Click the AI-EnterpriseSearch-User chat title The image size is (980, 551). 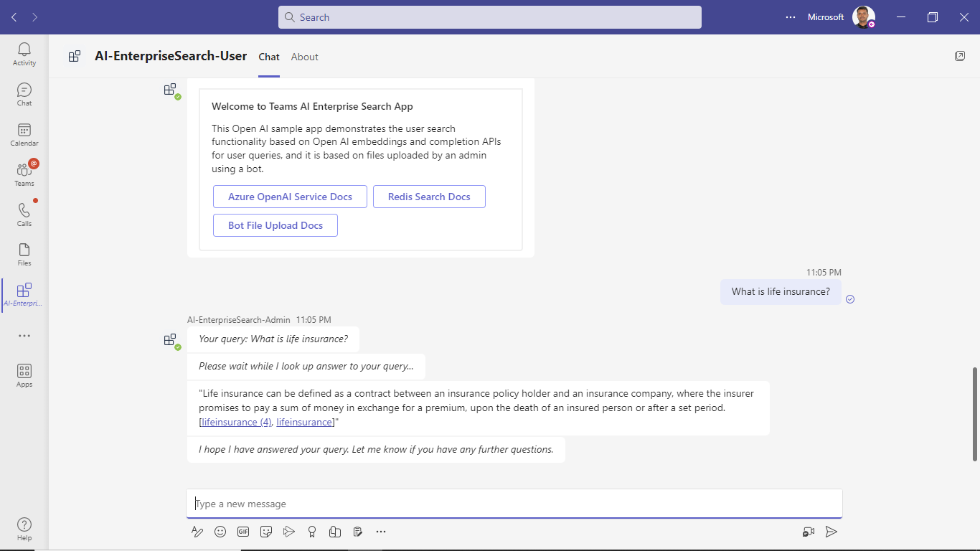coord(171,56)
